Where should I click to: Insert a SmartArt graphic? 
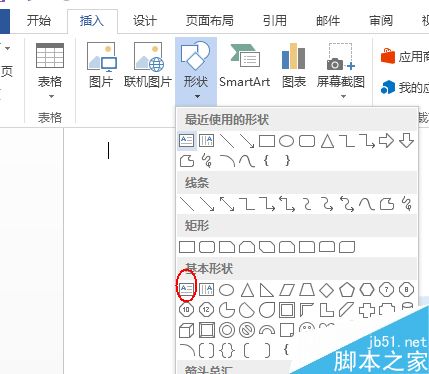pos(245,65)
